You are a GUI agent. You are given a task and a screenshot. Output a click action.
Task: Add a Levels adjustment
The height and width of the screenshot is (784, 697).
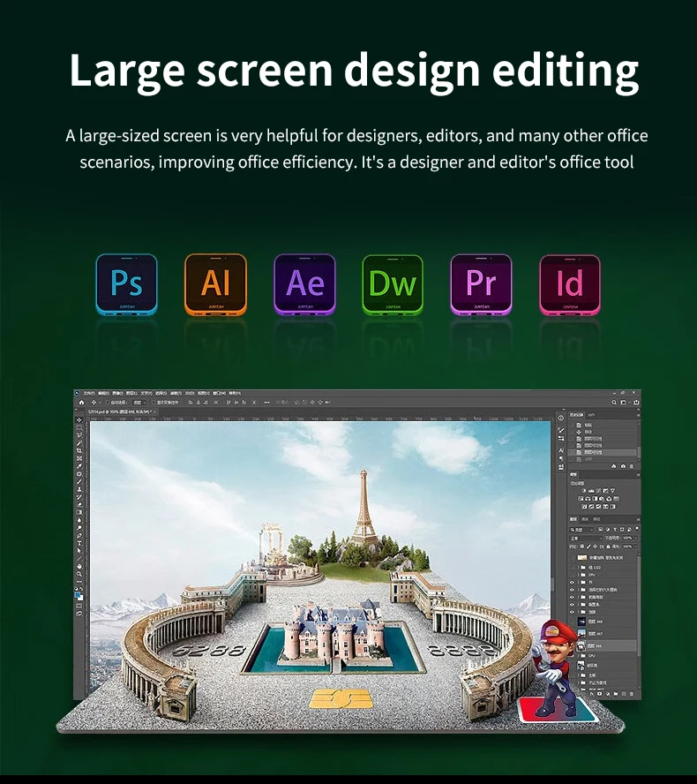(x=591, y=491)
